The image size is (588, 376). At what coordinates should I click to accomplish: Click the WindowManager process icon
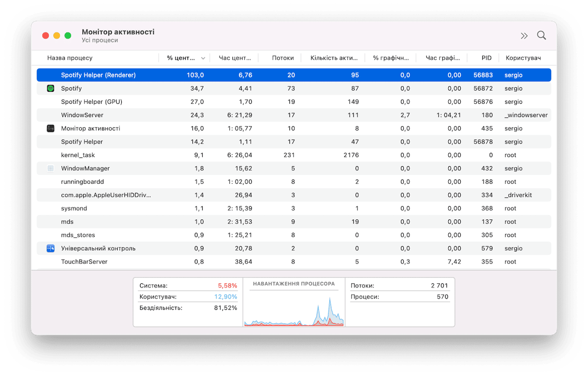click(x=51, y=169)
